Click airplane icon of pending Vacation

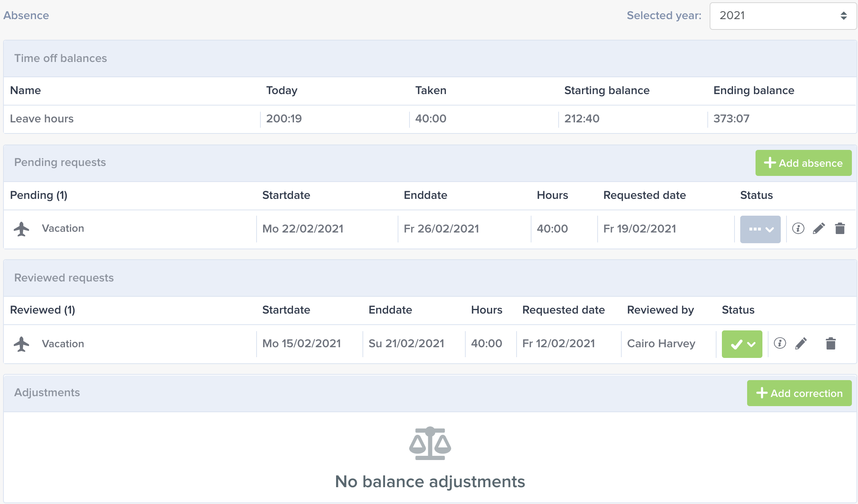point(21,229)
